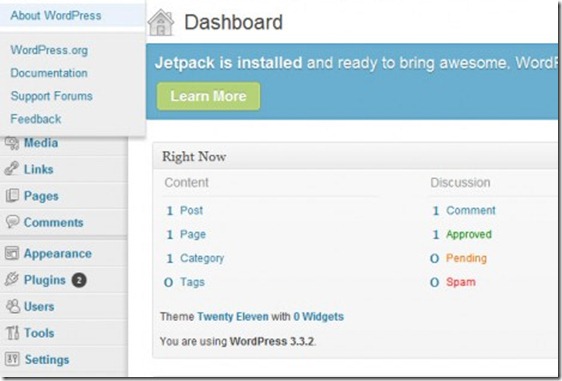Select About WordPress menu entry
This screenshot has width=562, height=381.
click(x=56, y=16)
